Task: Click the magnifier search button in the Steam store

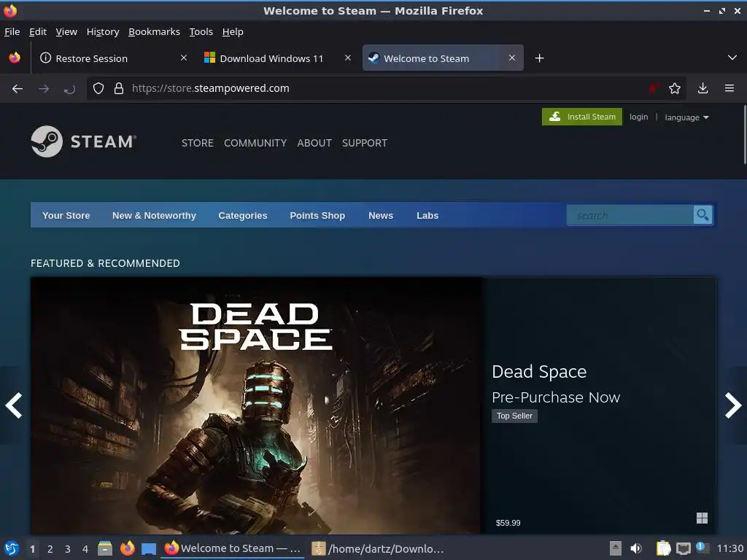Action: [x=703, y=215]
